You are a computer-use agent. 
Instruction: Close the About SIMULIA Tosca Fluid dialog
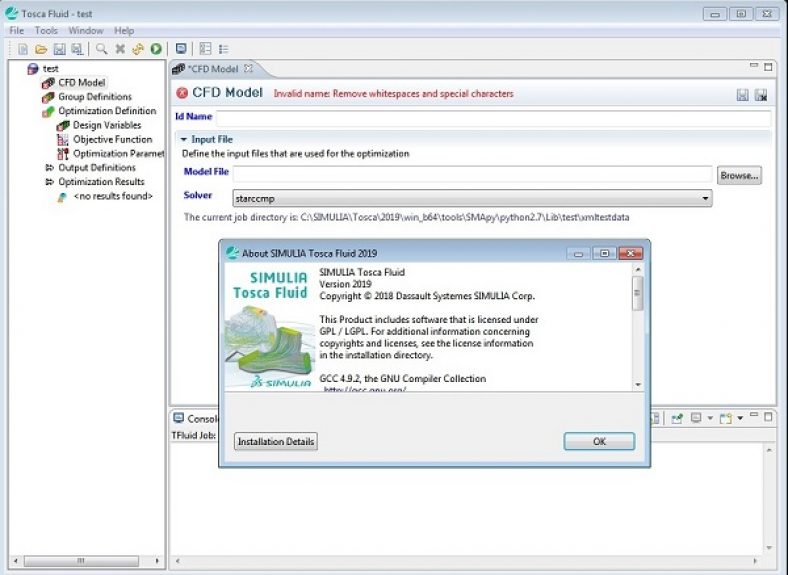pyautogui.click(x=631, y=253)
